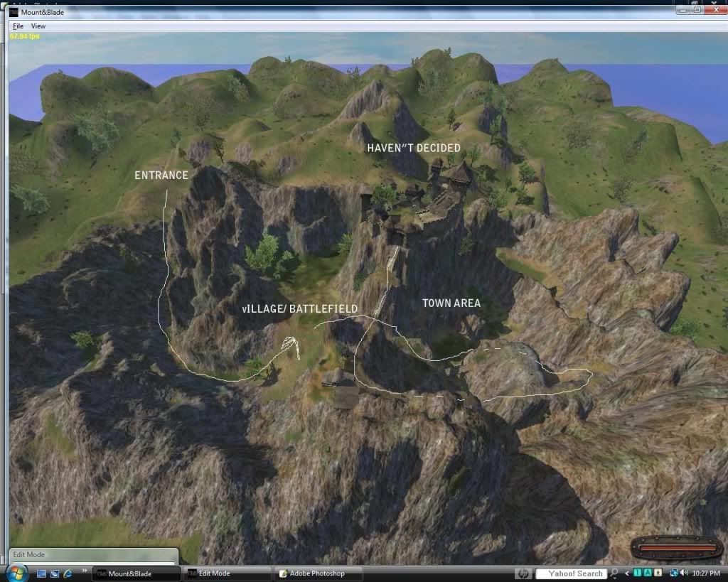This screenshot has height=582, width=728.
Task: Expand hidden system tray icons arrow
Action: [x=626, y=573]
